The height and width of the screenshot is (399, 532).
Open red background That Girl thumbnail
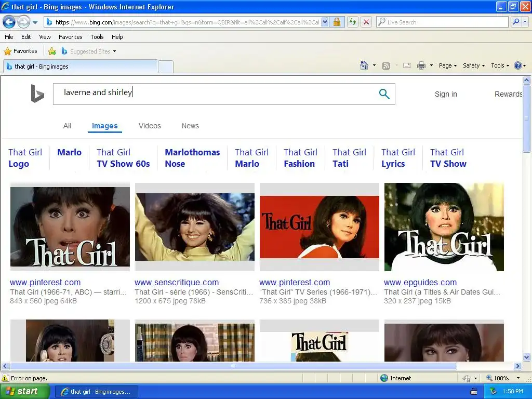click(320, 227)
